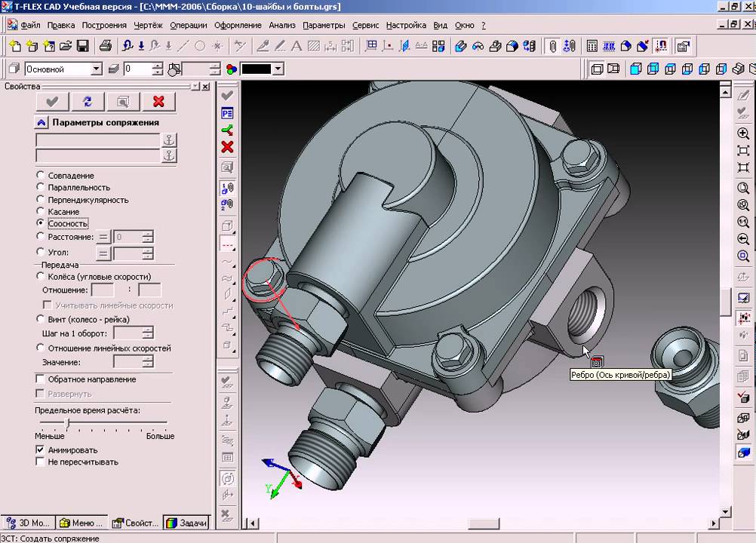Select Винт (колесо - рейка) option

coord(41,319)
